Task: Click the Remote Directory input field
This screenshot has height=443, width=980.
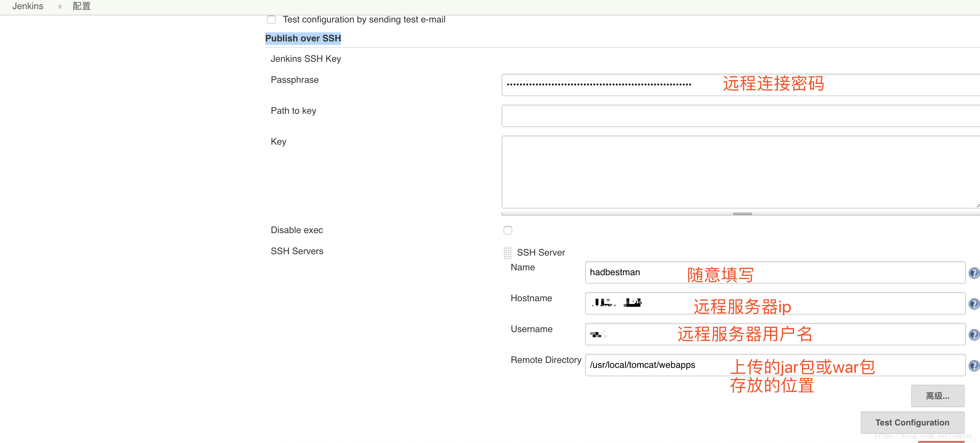Action: point(775,365)
